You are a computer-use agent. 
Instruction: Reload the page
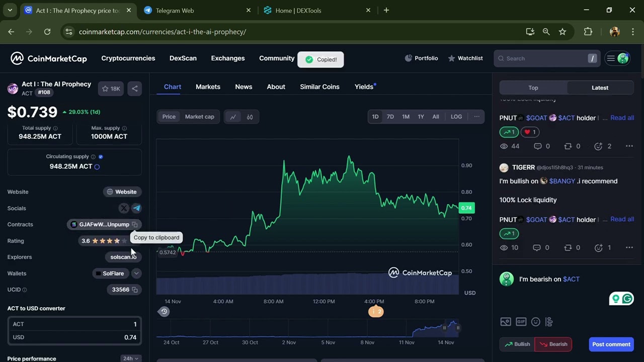[47, 32]
